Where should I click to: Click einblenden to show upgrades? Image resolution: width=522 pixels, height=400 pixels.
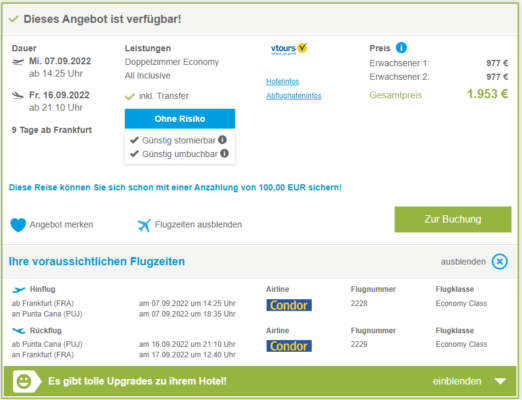coord(457,381)
